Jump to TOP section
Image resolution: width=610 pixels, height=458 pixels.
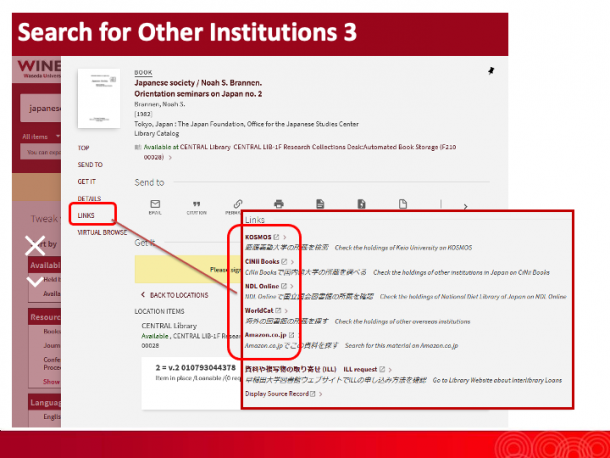pyautogui.click(x=83, y=148)
